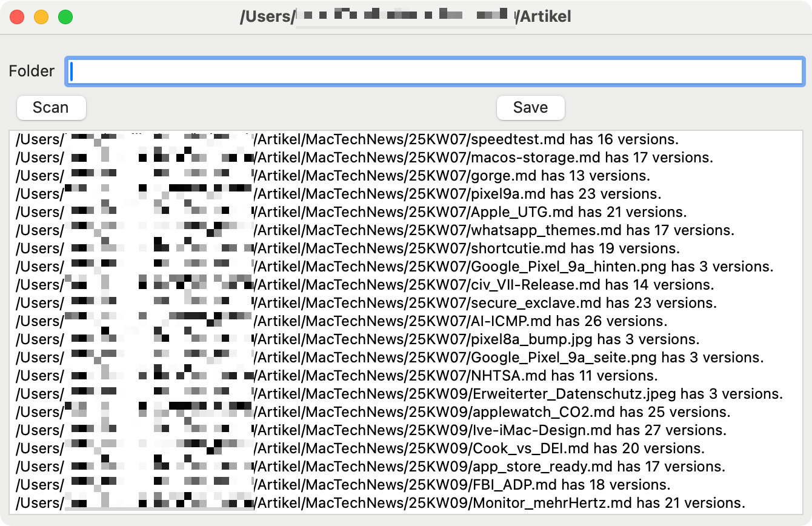Screen dimensions: 812x526
Task: Zoom the window using the green button
Action: [x=65, y=17]
